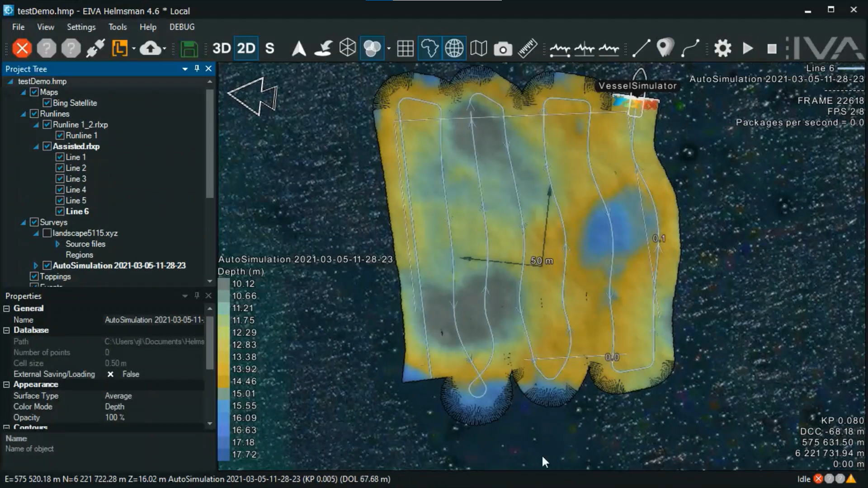Viewport: 868px width, 488px height.
Task: Open the DEBUG menu
Action: [x=181, y=27]
